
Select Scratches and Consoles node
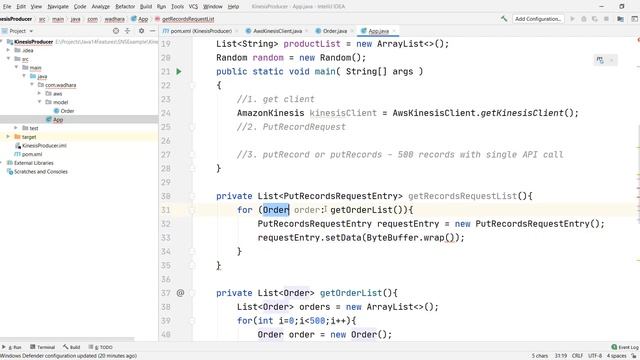click(37, 172)
